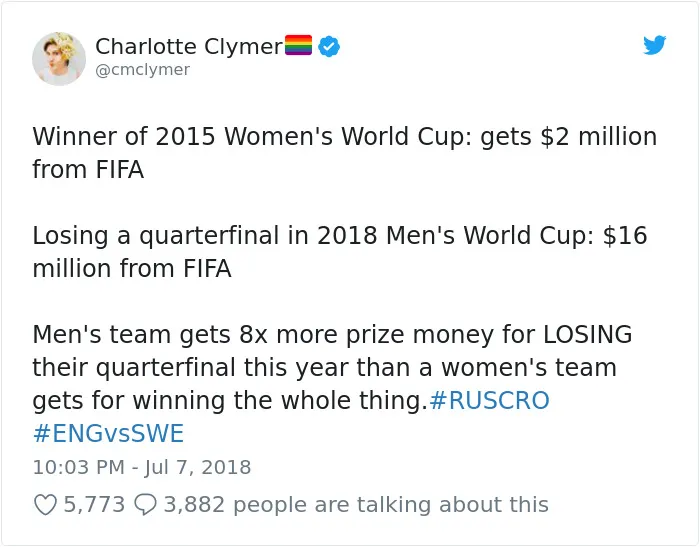
Task: Follow the #RUSCRO hashtag
Action: (x=489, y=400)
